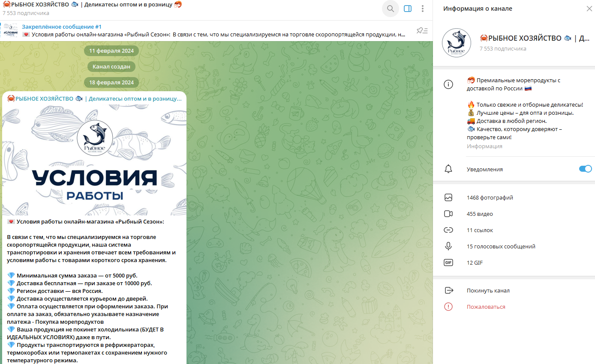Click the bell Notifications icon

coord(448,169)
